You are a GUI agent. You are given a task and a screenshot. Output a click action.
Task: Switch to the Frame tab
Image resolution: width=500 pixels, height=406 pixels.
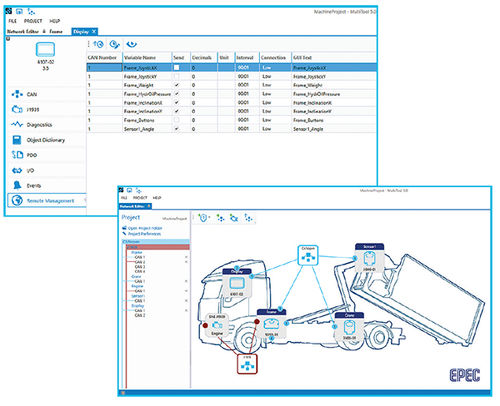point(56,31)
